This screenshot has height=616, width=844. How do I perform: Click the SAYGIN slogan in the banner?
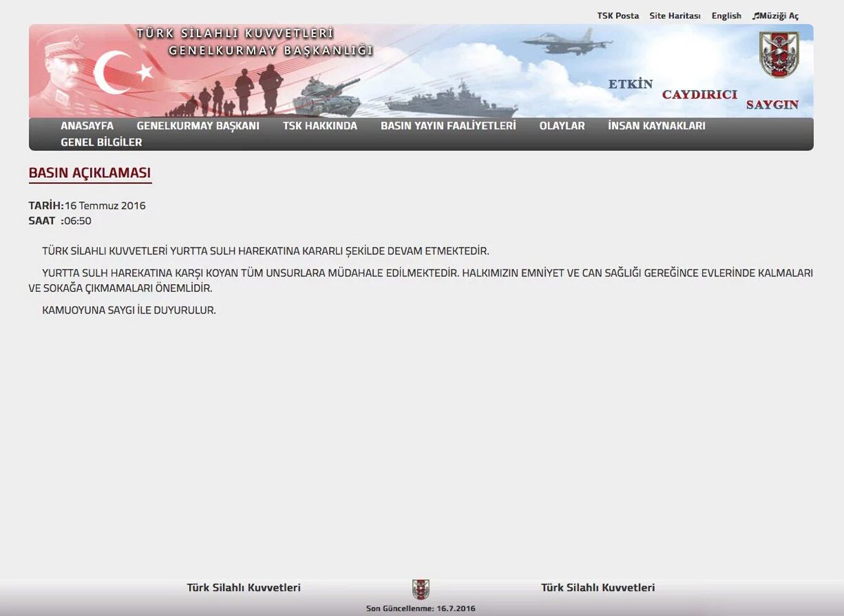click(772, 105)
